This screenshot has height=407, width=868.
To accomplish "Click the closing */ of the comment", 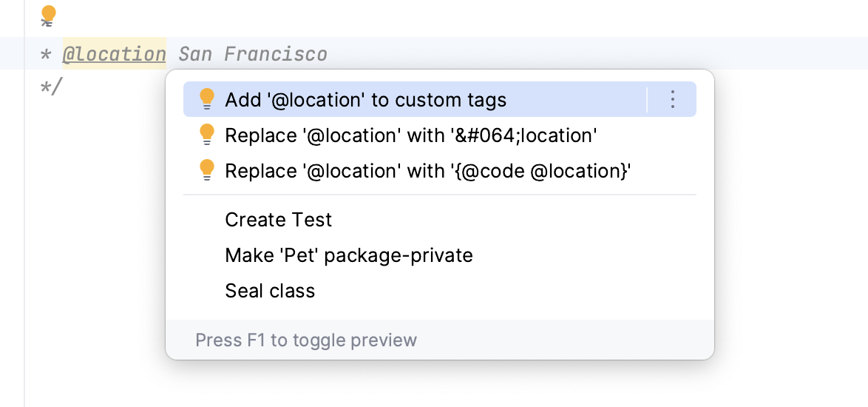I will [x=51, y=87].
